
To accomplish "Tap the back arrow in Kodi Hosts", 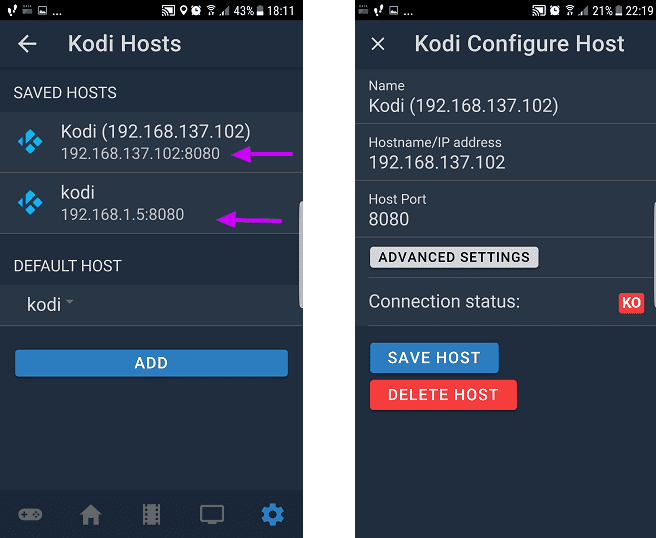I will coord(27,44).
